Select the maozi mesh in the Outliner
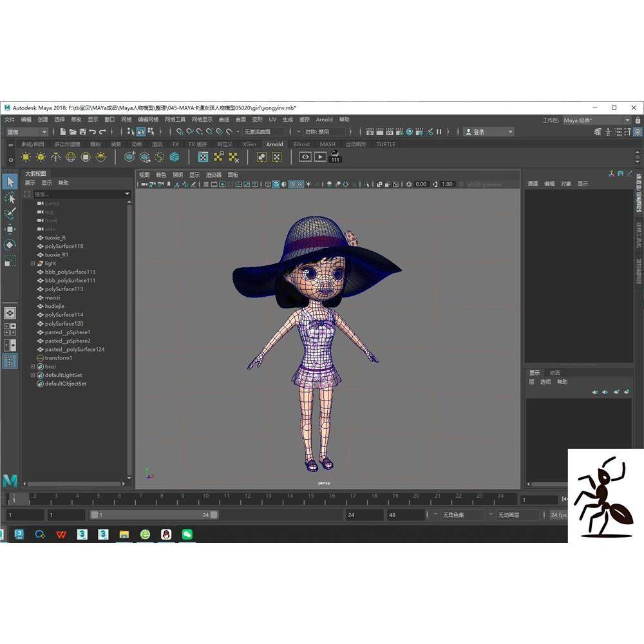The image size is (644, 644). (53, 298)
